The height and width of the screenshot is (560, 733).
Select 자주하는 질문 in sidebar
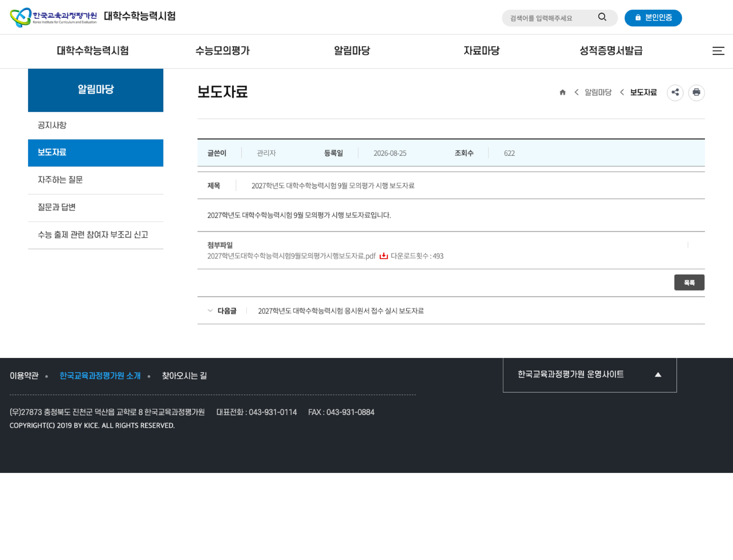click(x=96, y=180)
